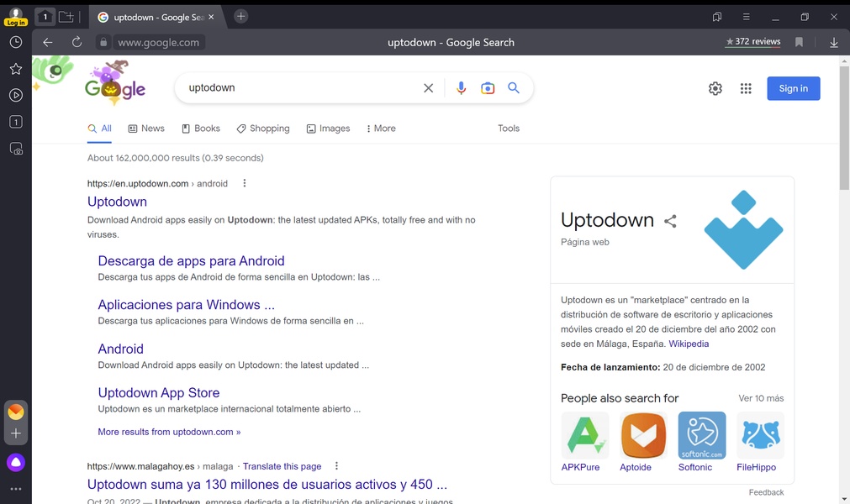Open the history clock icon in sidebar
850x504 pixels.
pos(15,42)
